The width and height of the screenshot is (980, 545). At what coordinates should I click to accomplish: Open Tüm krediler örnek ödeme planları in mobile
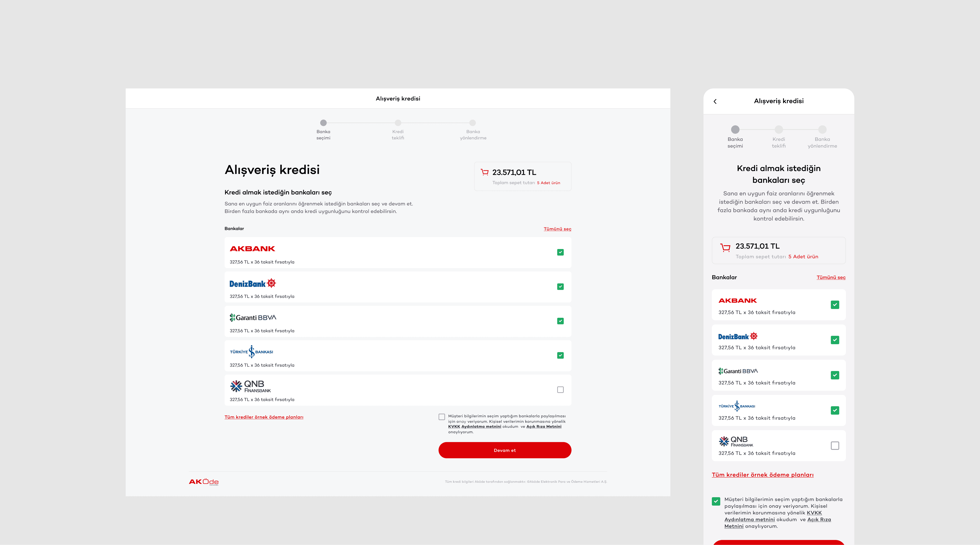(762, 475)
